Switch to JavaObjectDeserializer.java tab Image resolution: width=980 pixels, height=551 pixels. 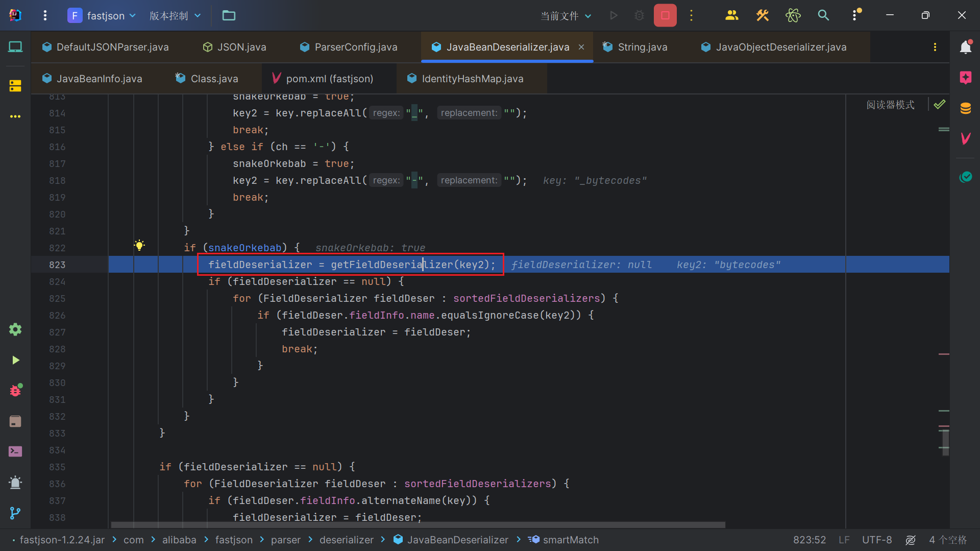click(x=774, y=47)
